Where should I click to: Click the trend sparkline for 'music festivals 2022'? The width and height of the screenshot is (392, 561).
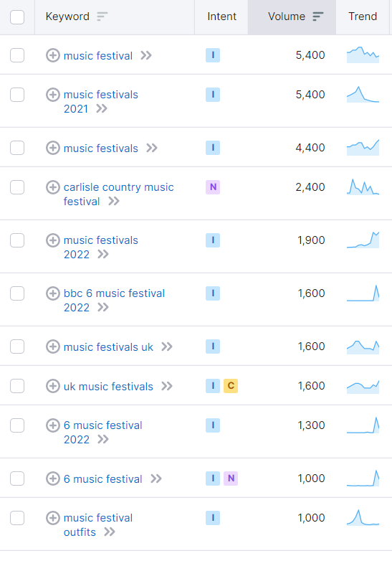click(x=363, y=240)
